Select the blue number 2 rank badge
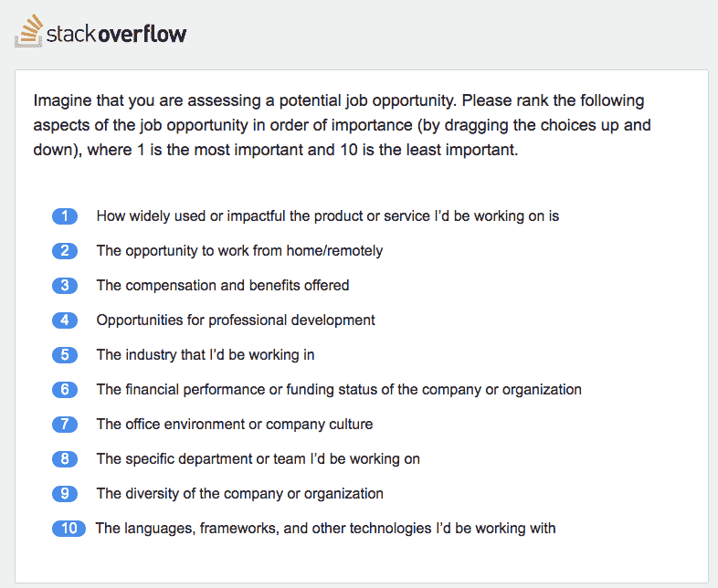 click(65, 251)
